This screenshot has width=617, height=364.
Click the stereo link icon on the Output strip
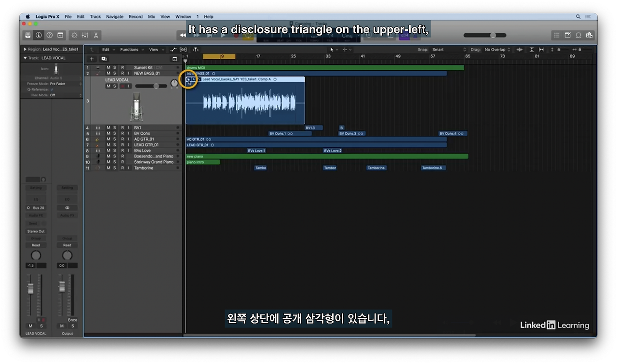[x=67, y=208]
